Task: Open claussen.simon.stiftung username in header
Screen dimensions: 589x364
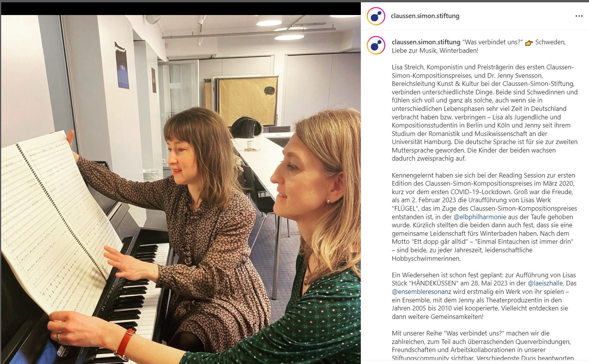Action: [425, 16]
